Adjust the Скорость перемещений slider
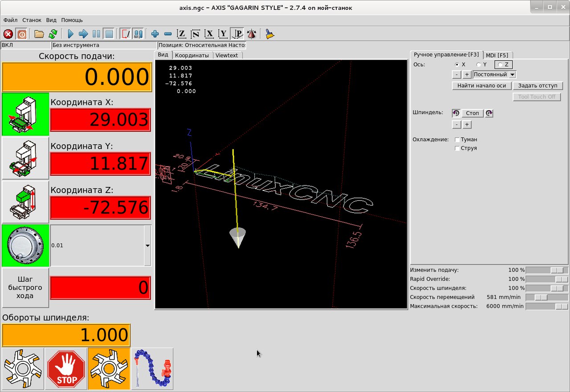The image size is (570, 392). [x=547, y=297]
